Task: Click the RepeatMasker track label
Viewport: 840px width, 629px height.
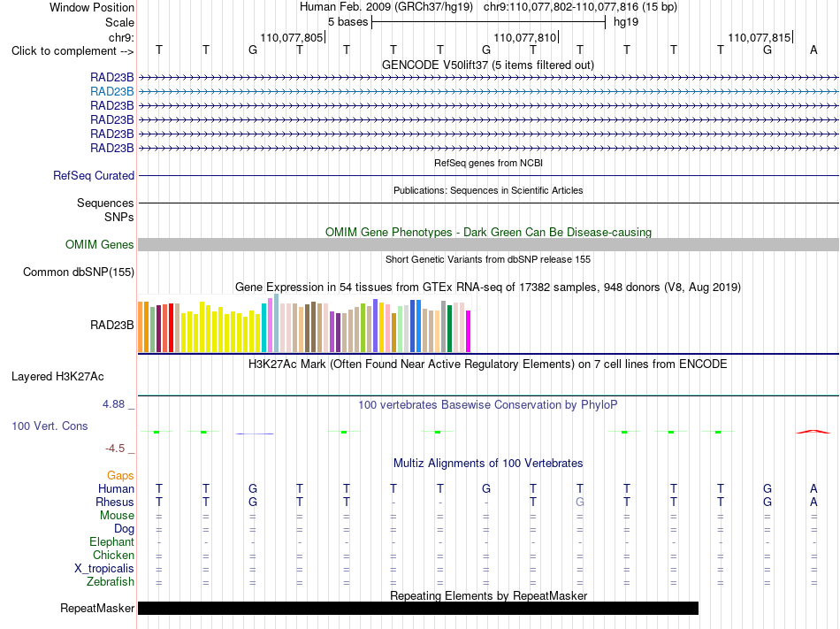Action: (x=97, y=608)
